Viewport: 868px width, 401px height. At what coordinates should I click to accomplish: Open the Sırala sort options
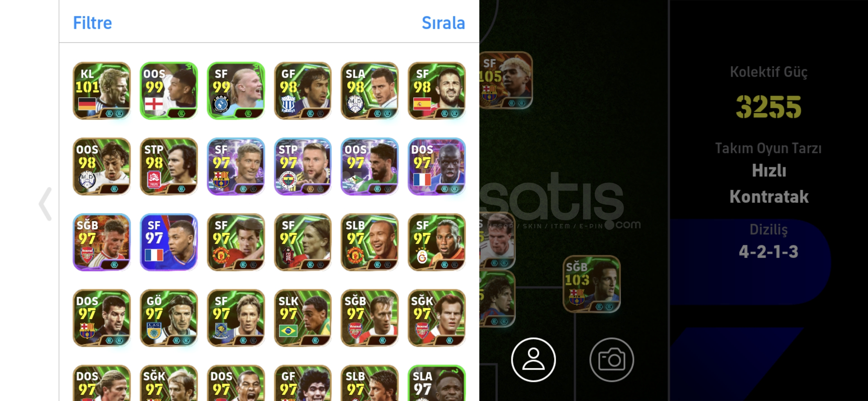[x=443, y=23]
